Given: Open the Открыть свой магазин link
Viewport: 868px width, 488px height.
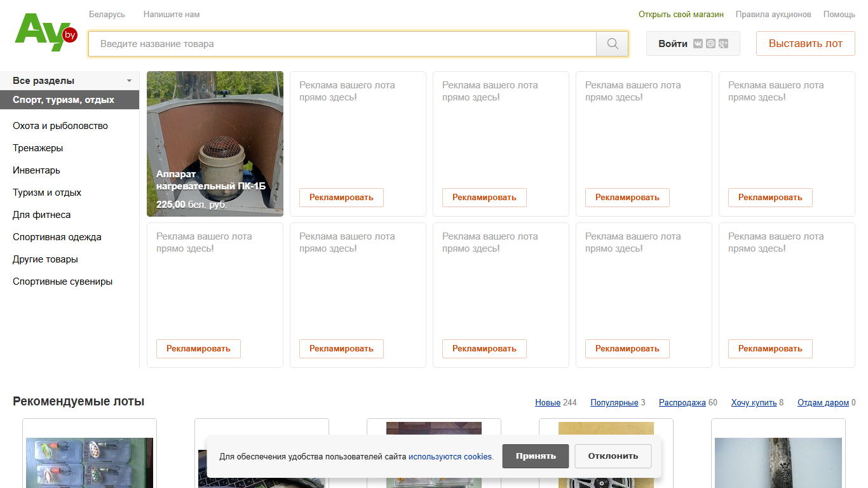Looking at the screenshot, I should [x=681, y=14].
